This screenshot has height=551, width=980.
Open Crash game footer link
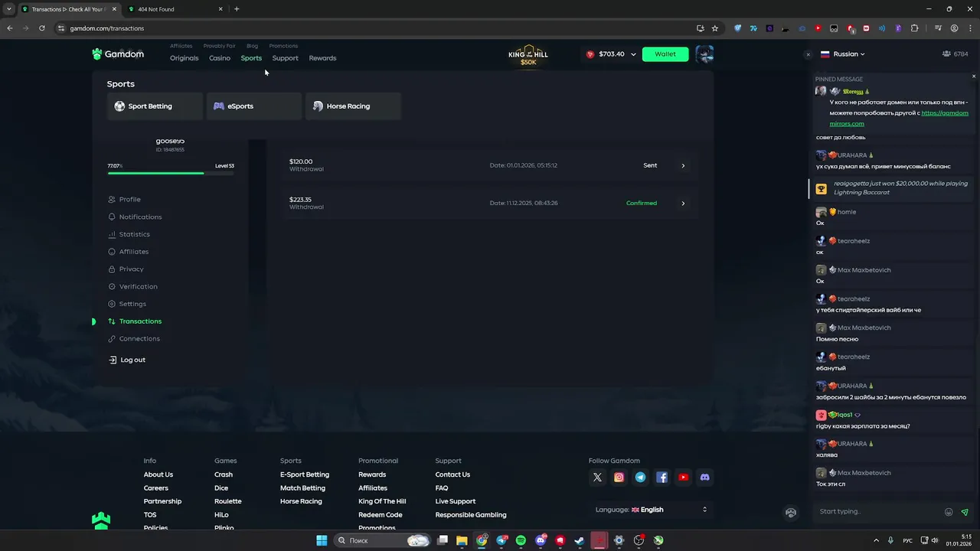click(224, 474)
